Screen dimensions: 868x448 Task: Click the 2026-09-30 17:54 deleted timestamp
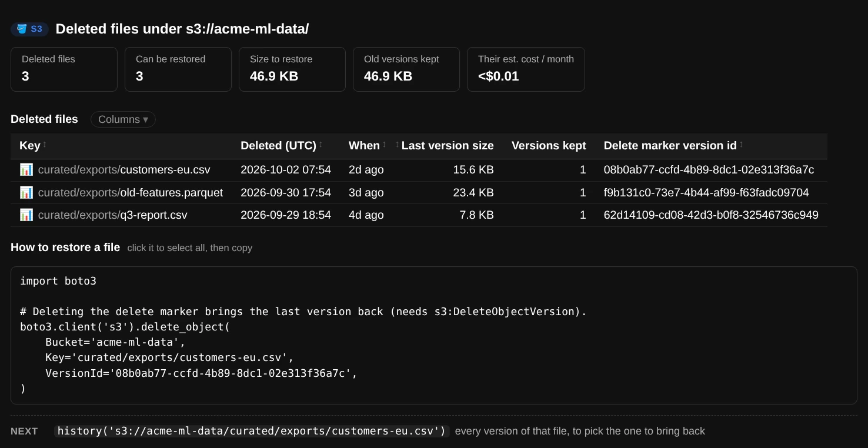click(286, 193)
